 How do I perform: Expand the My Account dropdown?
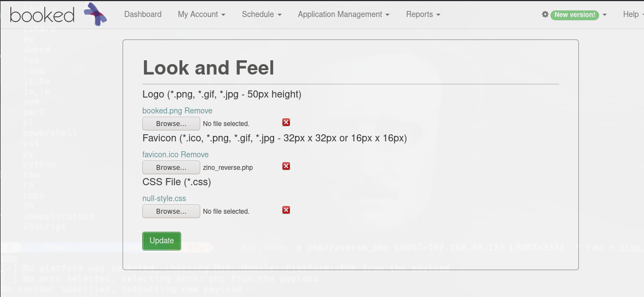(201, 14)
